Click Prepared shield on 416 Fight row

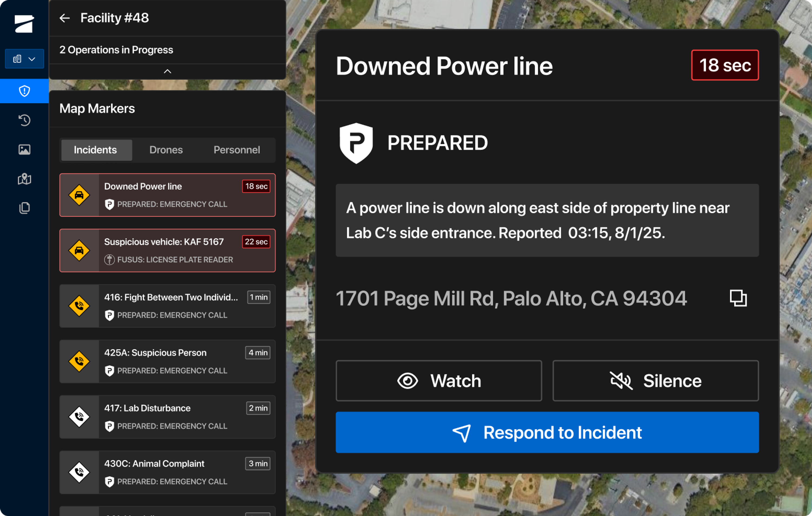(109, 315)
